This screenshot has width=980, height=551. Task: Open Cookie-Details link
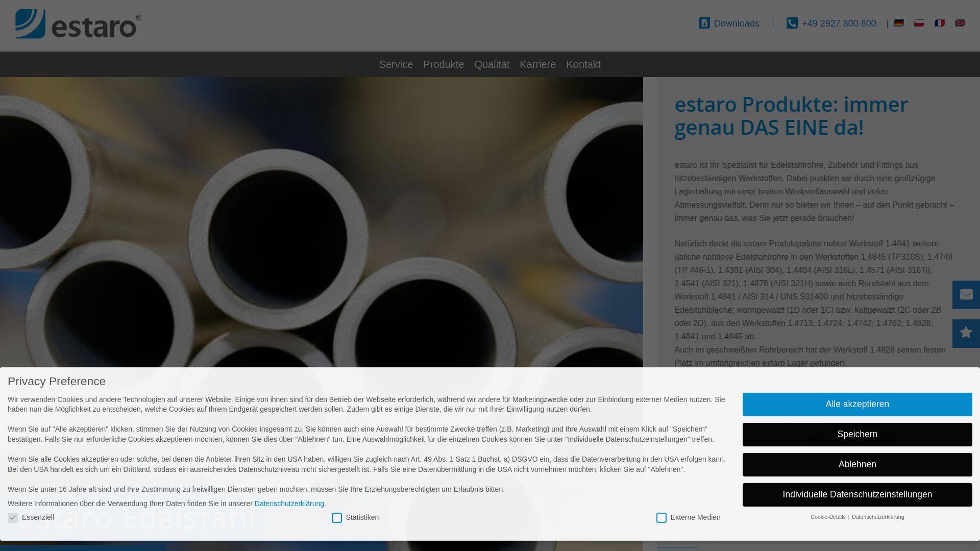tap(828, 517)
